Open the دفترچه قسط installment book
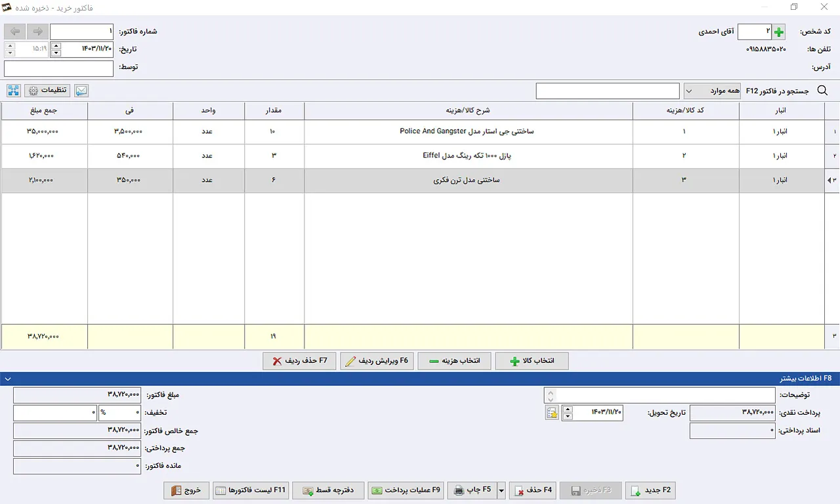 click(328, 490)
